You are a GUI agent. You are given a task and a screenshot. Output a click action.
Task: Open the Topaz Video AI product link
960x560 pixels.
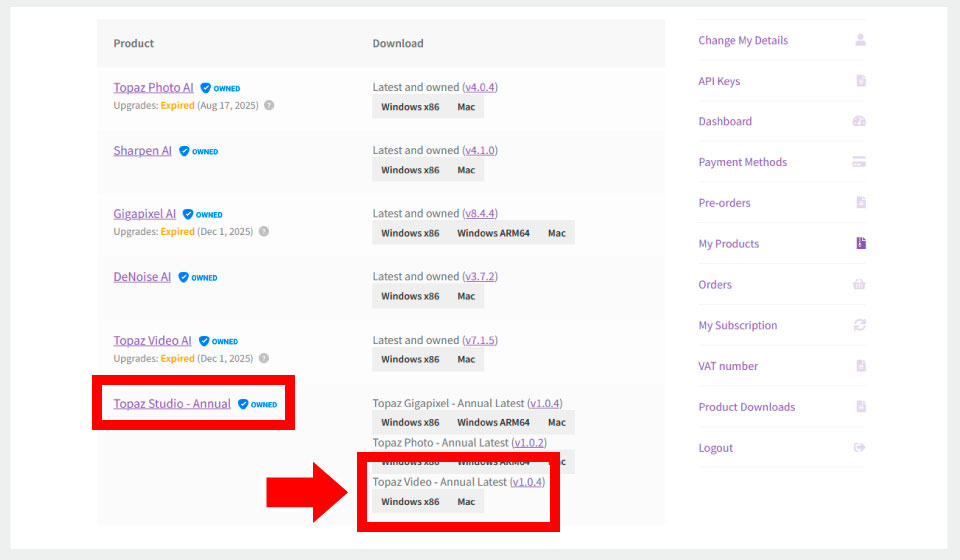(152, 341)
